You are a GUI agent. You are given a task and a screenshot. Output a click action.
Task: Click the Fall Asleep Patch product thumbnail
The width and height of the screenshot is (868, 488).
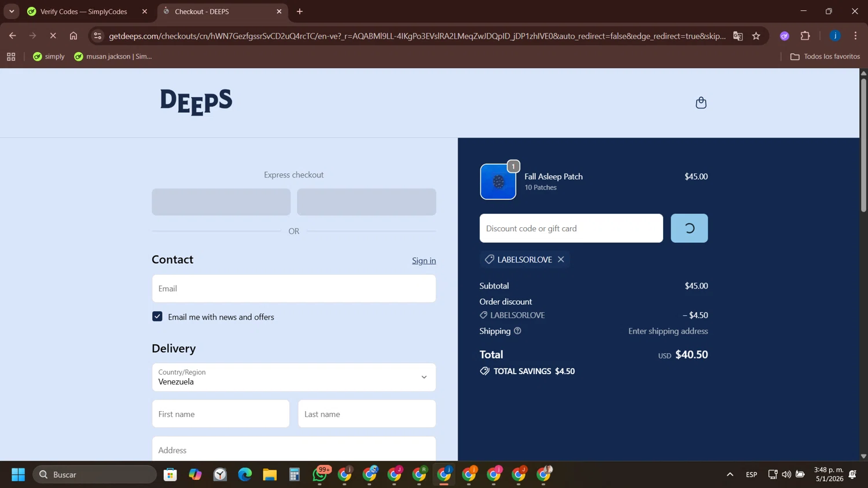[498, 182]
